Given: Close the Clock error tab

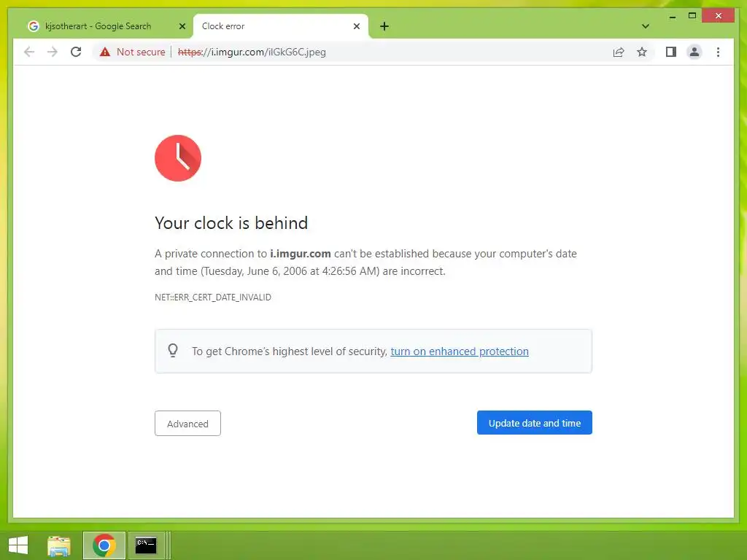Looking at the screenshot, I should (356, 26).
